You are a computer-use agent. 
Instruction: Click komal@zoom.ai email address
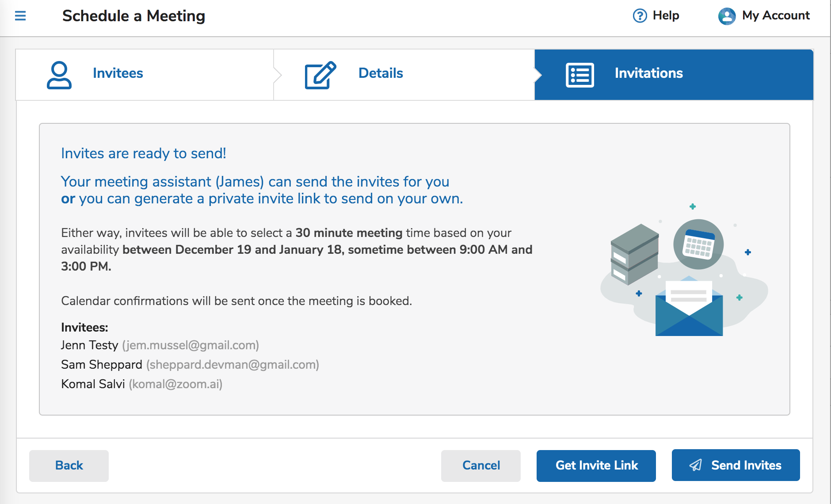[175, 384]
